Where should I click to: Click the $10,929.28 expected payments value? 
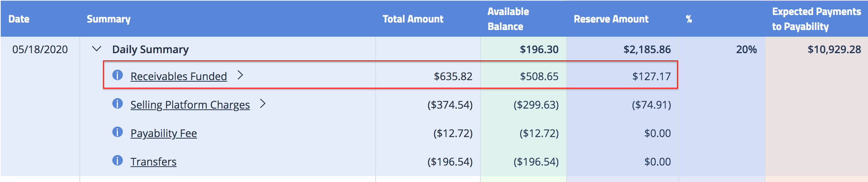(x=834, y=49)
